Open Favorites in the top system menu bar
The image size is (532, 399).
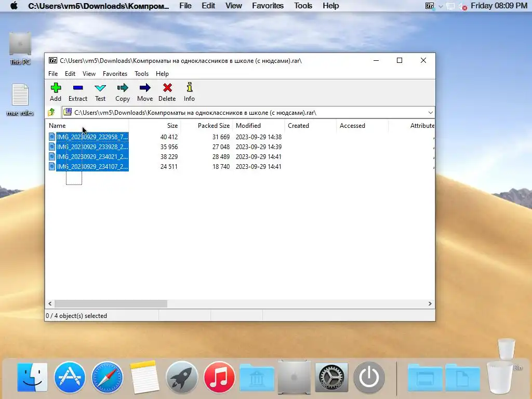pyautogui.click(x=268, y=6)
